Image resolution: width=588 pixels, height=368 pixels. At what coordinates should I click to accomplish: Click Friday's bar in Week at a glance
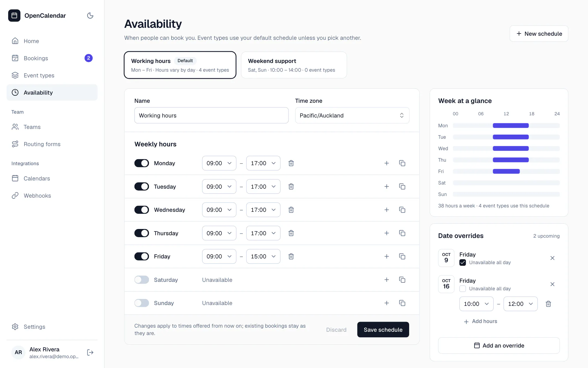[x=506, y=171]
